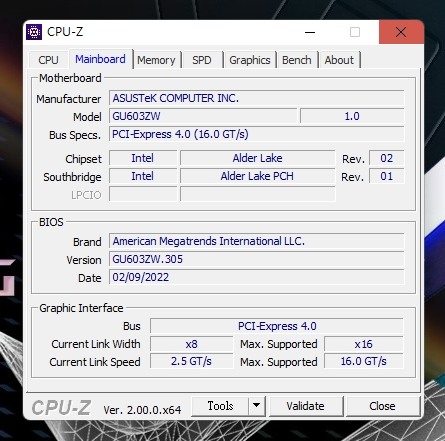
Task: Click the BIOS Brand American Megatrends field
Action: pyautogui.click(x=256, y=241)
